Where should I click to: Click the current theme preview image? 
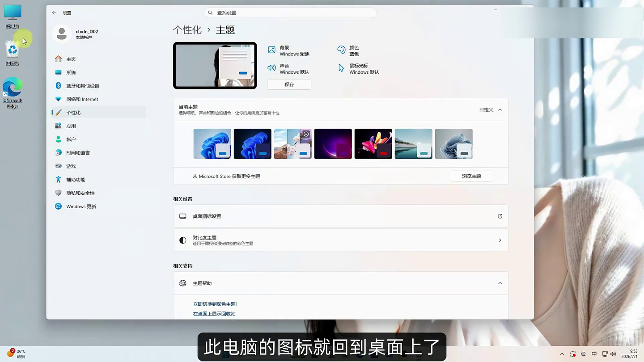pos(215,66)
